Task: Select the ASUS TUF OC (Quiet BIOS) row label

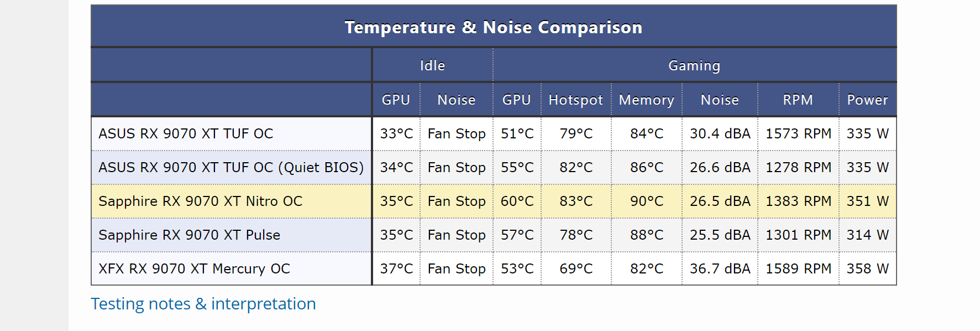Action: 232,167
